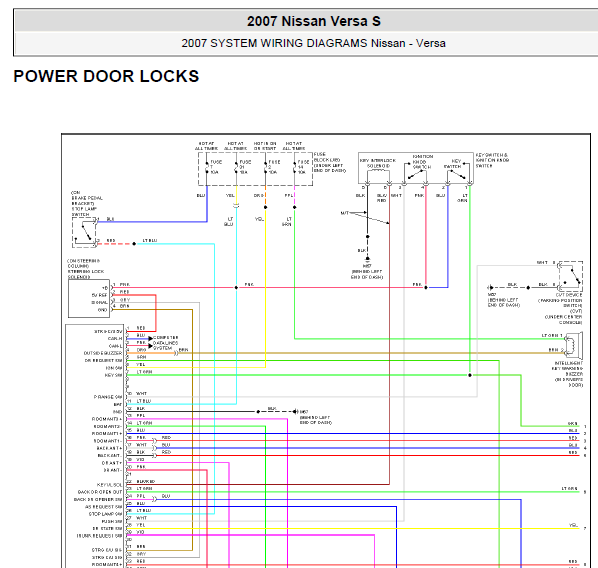The width and height of the screenshot is (598, 568).
Task: Click the 'INTELLIGENT KEY WARNING BUZZER' label
Action: click(x=568, y=368)
